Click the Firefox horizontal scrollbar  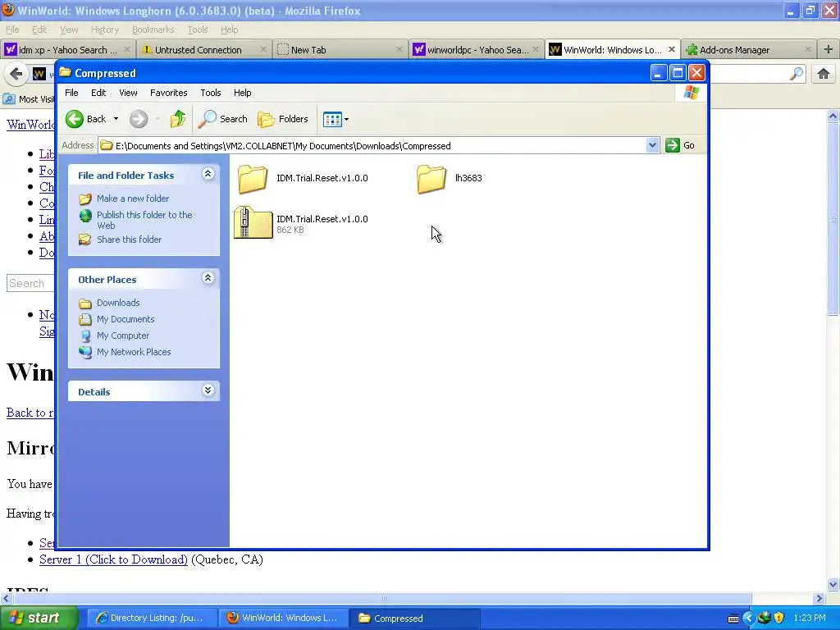click(382, 598)
